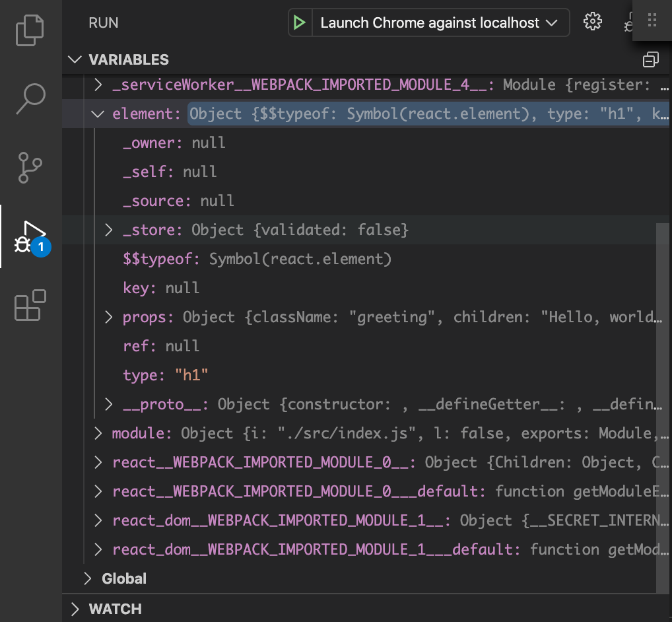Click the collapse-all icon in Variables panel
The height and width of the screenshot is (622, 672).
click(x=651, y=59)
